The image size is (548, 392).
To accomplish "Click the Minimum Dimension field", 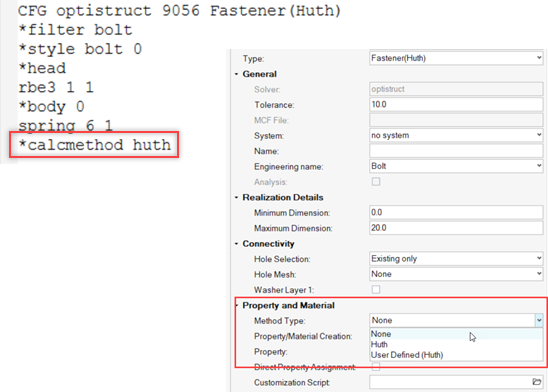I will click(456, 212).
